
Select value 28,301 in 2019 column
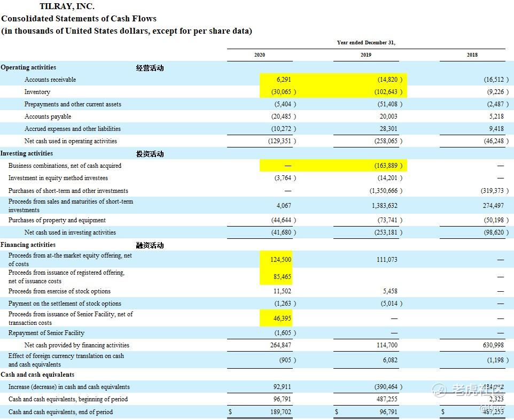point(388,129)
